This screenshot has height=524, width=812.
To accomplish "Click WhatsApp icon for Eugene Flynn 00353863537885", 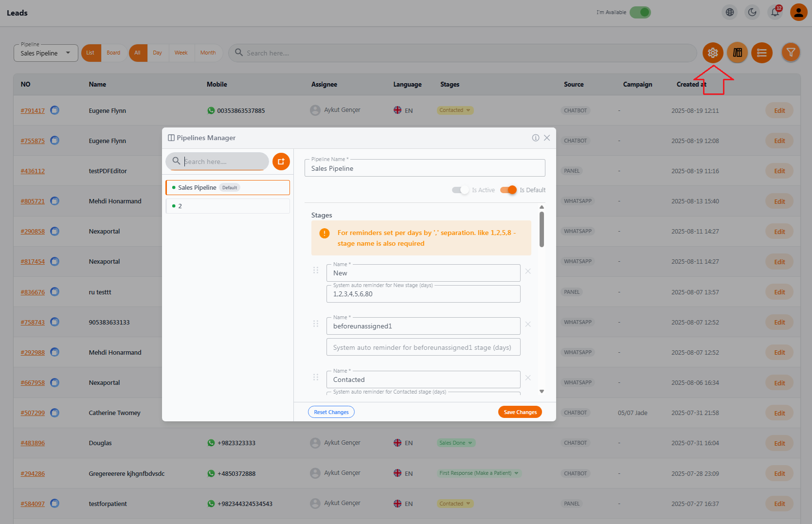I will [x=211, y=110].
